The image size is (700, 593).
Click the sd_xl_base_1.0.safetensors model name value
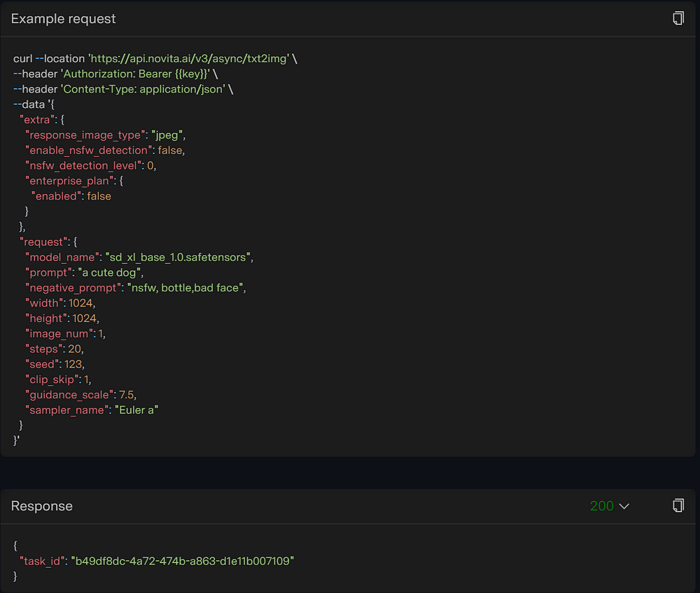[178, 257]
